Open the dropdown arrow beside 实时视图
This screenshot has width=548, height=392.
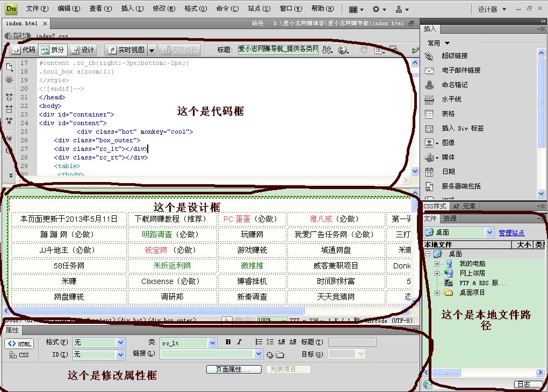pyautogui.click(x=152, y=50)
